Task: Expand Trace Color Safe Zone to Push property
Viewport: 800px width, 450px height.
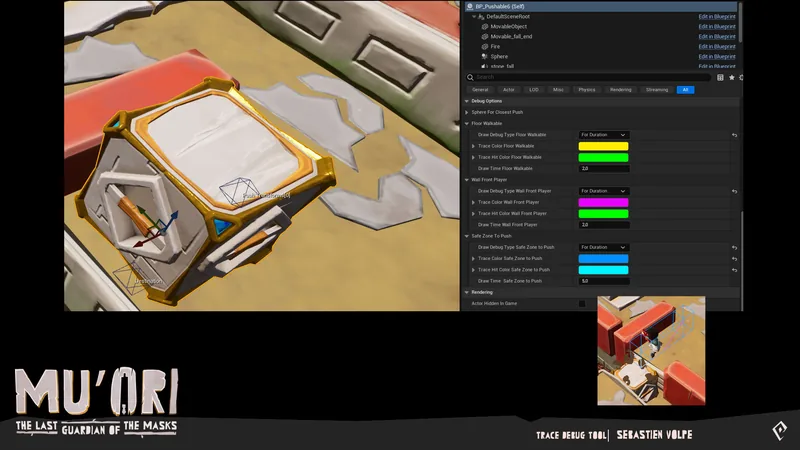Action: click(x=473, y=258)
